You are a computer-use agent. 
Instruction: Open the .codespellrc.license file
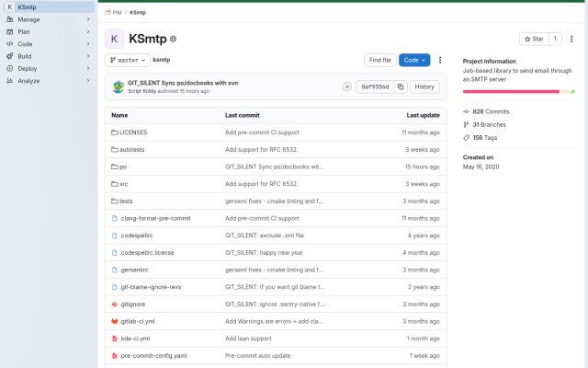(x=147, y=253)
